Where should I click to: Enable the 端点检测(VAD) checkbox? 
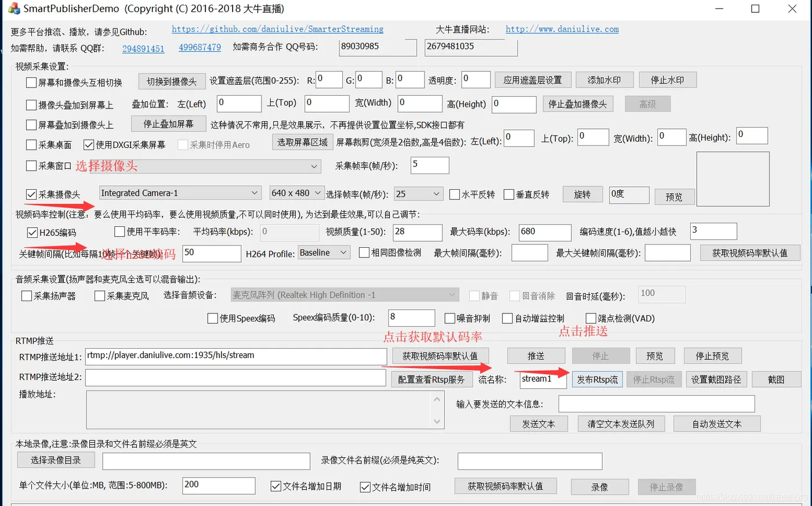(591, 318)
